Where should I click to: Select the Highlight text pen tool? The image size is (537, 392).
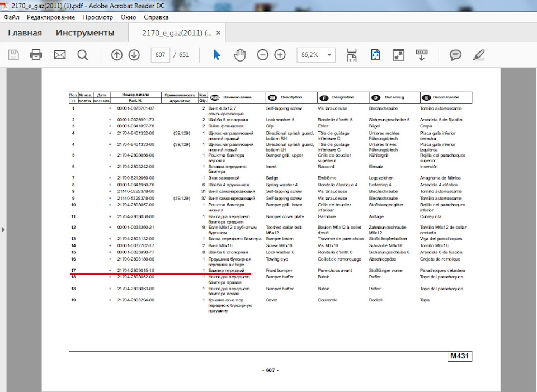(x=478, y=55)
